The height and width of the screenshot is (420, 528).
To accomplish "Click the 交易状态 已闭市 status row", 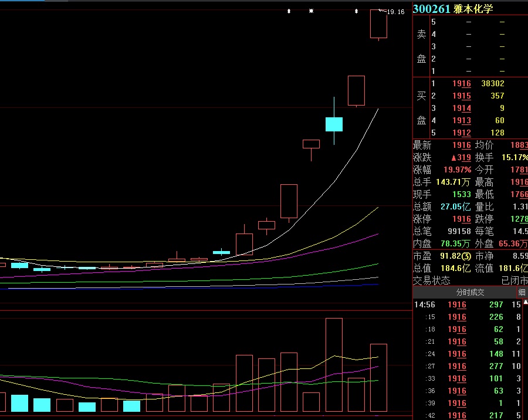I will pyautogui.click(x=469, y=280).
